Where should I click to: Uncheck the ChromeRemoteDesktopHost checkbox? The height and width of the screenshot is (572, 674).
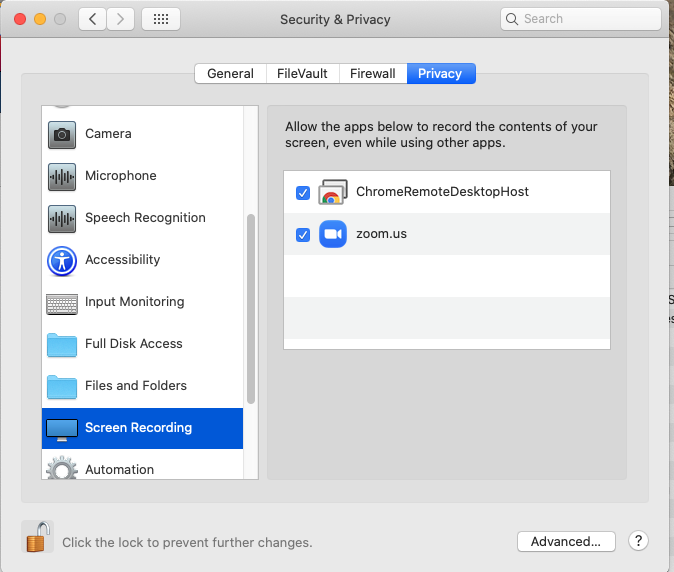tap(303, 192)
